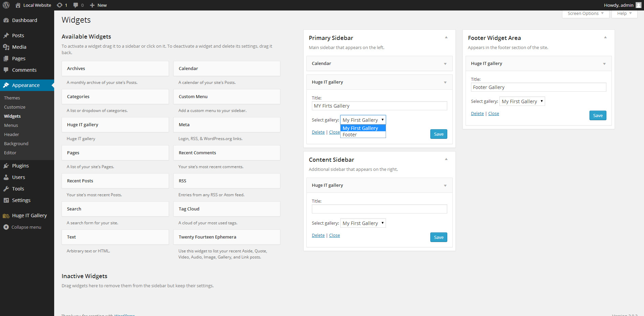The height and width of the screenshot is (316, 644).
Task: Collapse Huge IT gallery widget in the Content Sidebar
Action: pos(445,185)
